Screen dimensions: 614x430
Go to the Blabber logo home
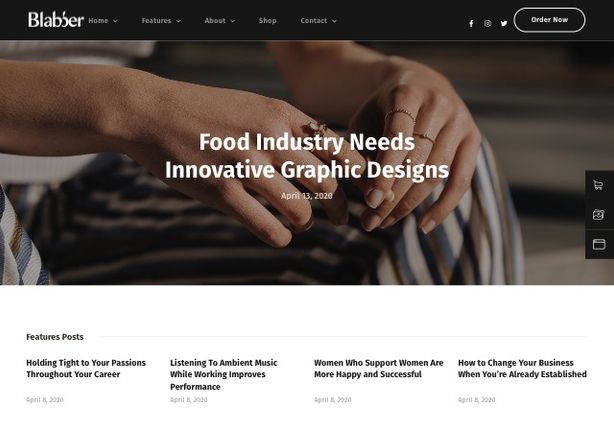point(56,20)
